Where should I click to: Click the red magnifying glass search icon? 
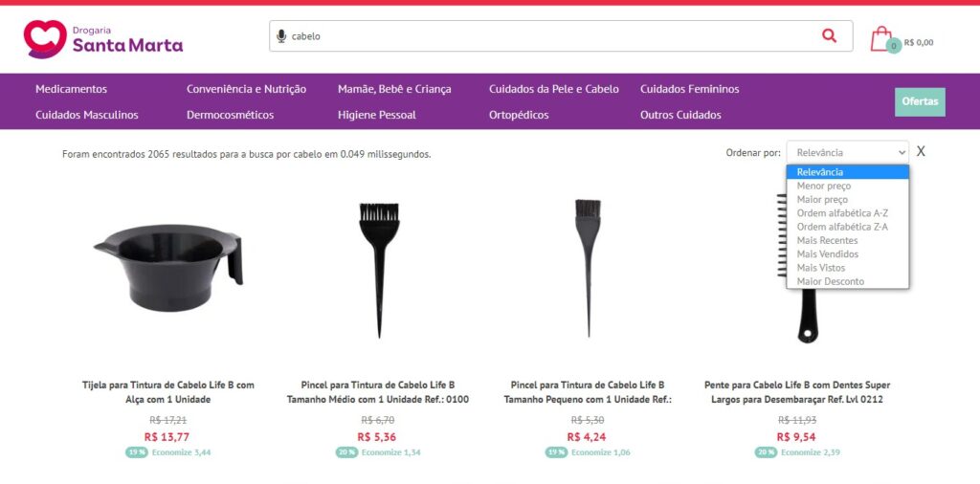829,35
